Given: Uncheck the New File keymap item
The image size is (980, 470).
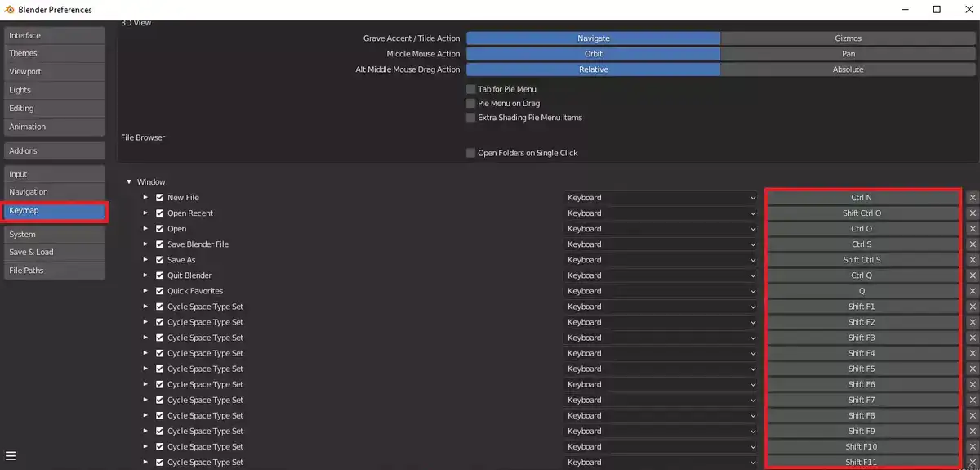Looking at the screenshot, I should coord(160,198).
